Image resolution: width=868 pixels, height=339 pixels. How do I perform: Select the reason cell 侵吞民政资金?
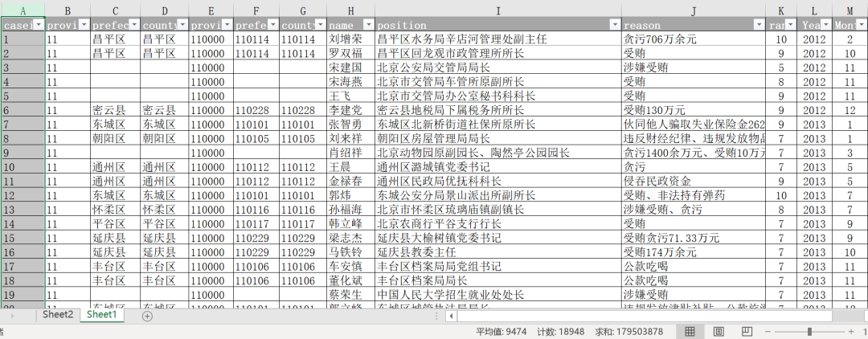point(694,181)
